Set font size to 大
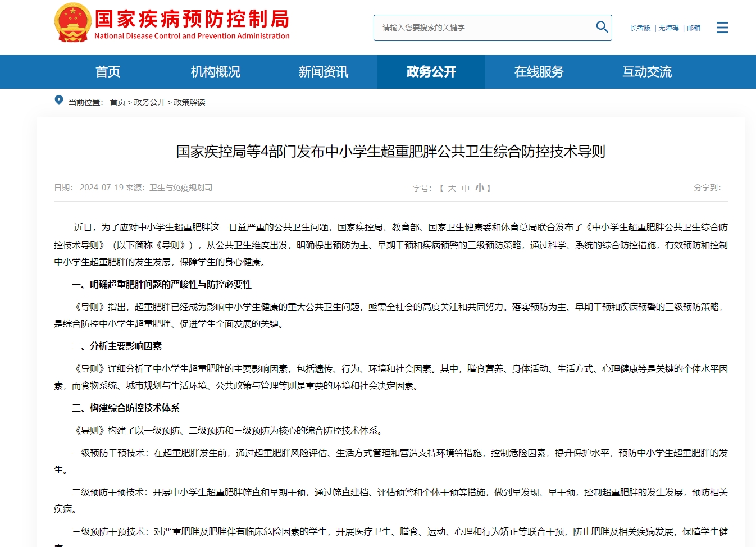The image size is (756, 547). point(452,188)
